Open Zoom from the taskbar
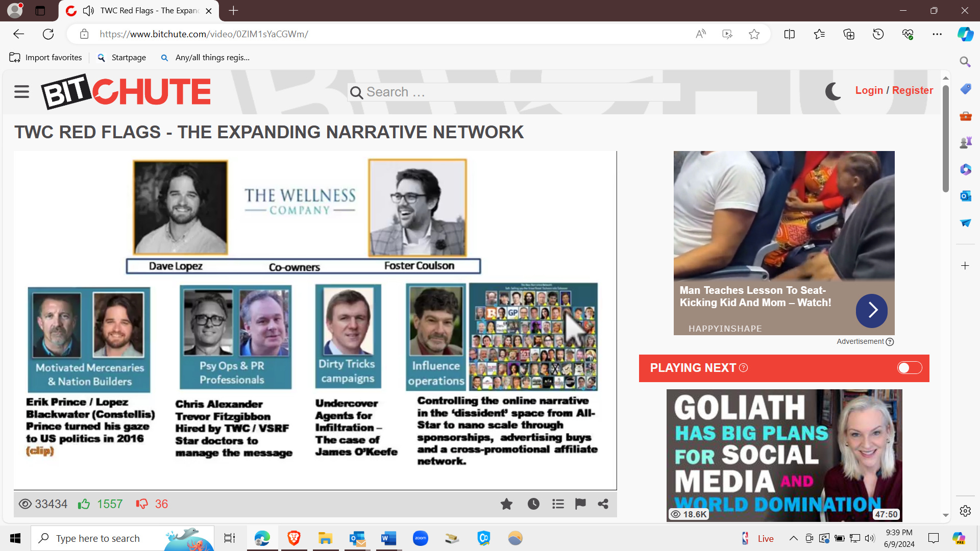 point(420,538)
